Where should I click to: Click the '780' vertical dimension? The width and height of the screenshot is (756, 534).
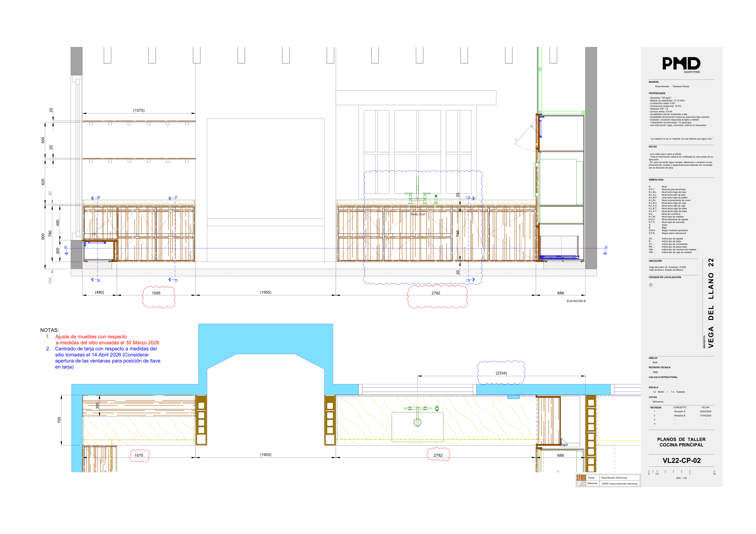click(x=50, y=234)
